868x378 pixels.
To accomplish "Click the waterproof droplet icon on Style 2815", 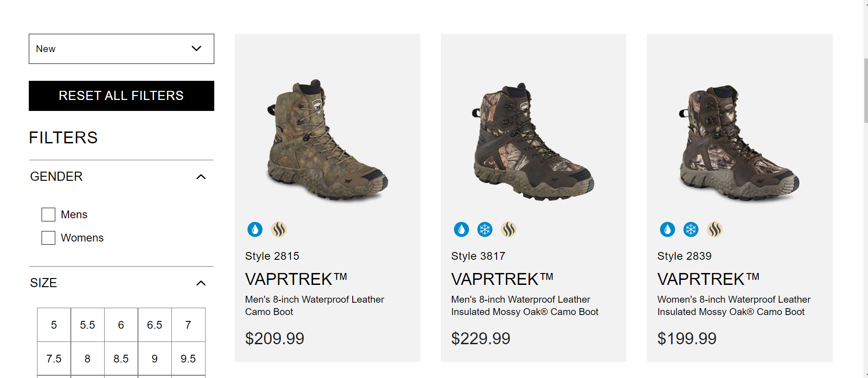I will pos(255,230).
